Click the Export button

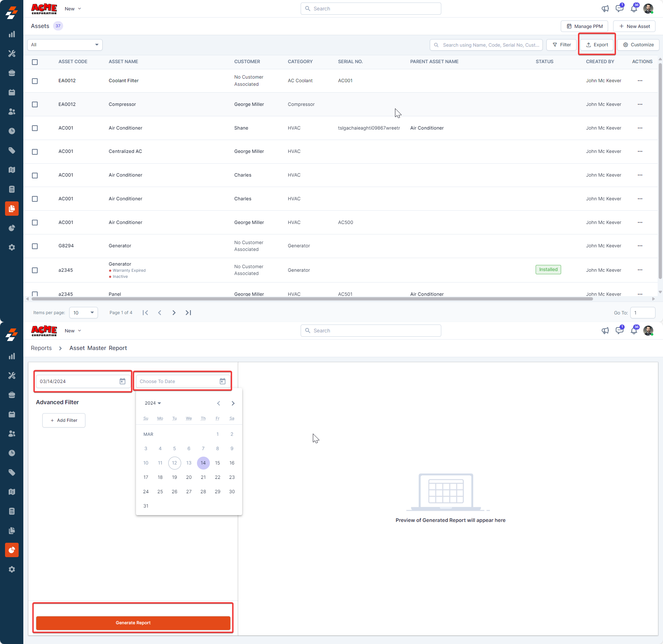tap(597, 45)
